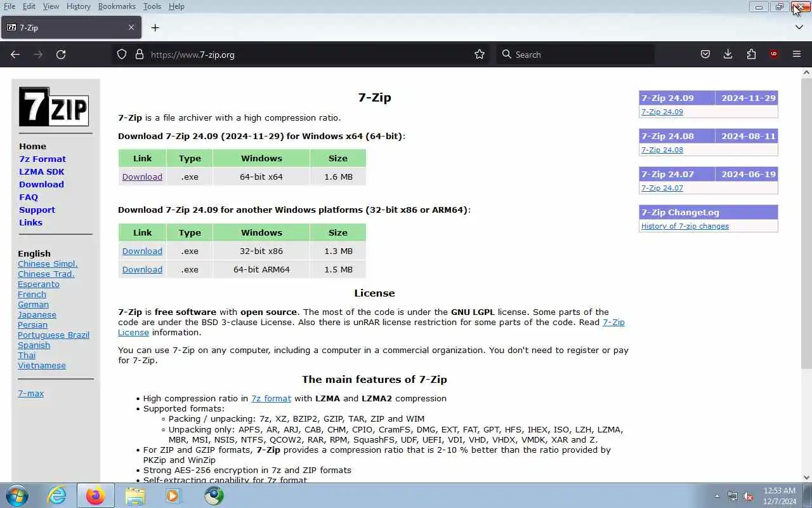Select the 7-Zip tab
The width and height of the screenshot is (812, 508).
pos(70,27)
